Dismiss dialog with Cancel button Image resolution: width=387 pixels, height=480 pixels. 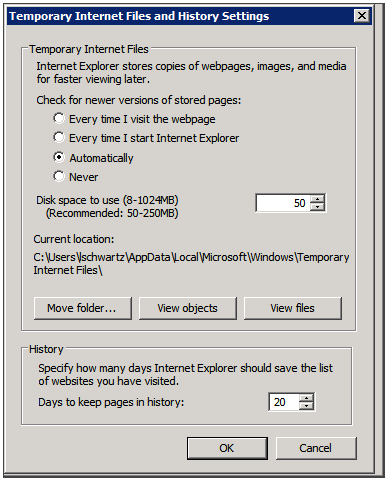click(x=316, y=448)
